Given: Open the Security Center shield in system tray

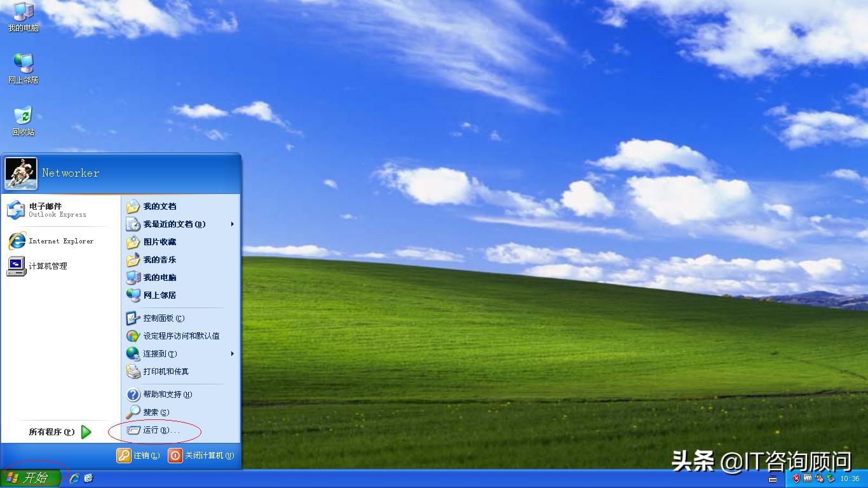Looking at the screenshot, I should click(x=796, y=478).
